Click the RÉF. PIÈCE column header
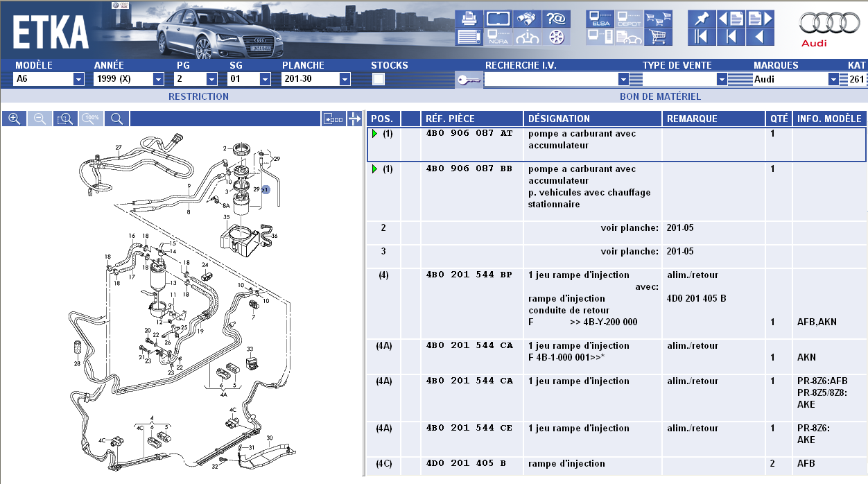 (x=450, y=119)
